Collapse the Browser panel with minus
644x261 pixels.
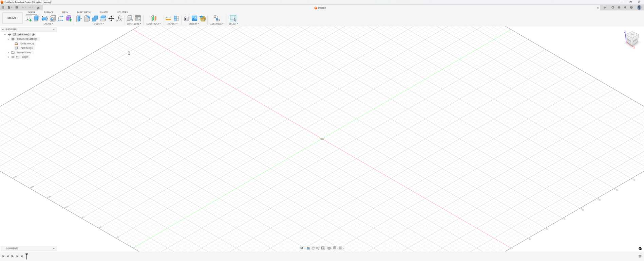pyautogui.click(x=54, y=30)
